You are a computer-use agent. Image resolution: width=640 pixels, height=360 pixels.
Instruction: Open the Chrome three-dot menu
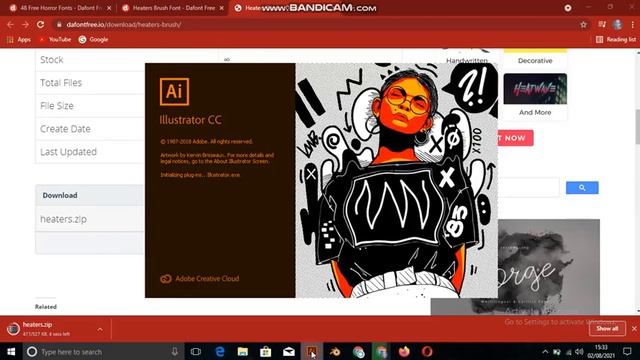(632, 24)
